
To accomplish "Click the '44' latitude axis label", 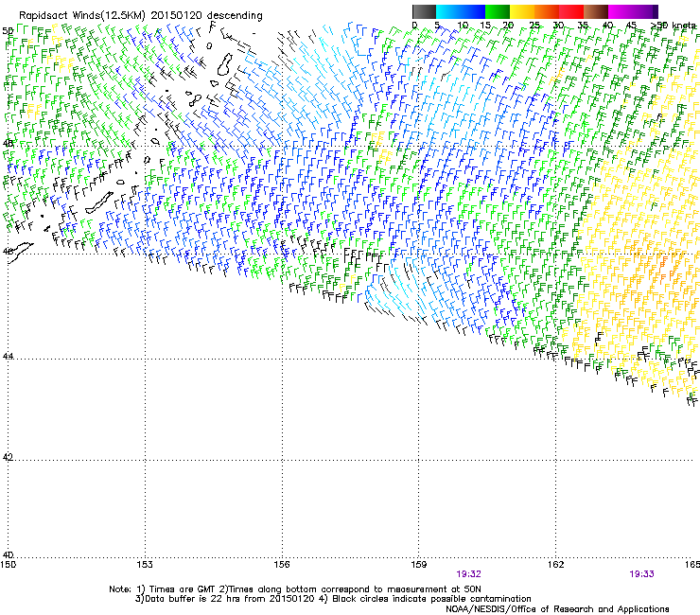I will click(8, 356).
